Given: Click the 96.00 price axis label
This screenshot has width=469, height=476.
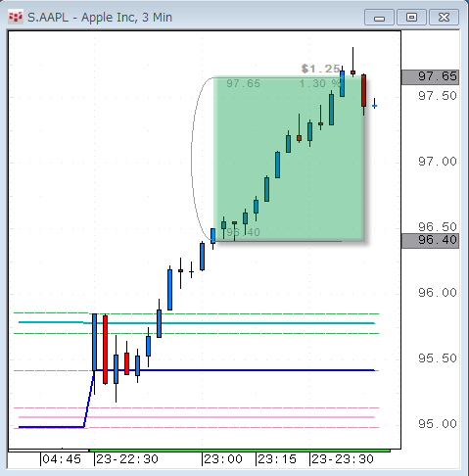Looking at the screenshot, I should 438,293.
